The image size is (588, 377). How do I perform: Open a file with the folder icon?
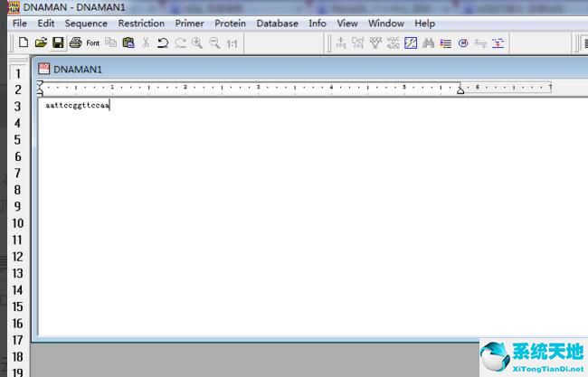pyautogui.click(x=41, y=42)
